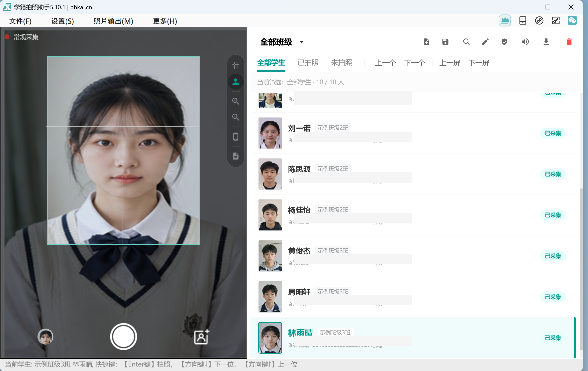Click 已采集 status badge for 刘一诺
The width and height of the screenshot is (588, 371).
[x=553, y=133]
